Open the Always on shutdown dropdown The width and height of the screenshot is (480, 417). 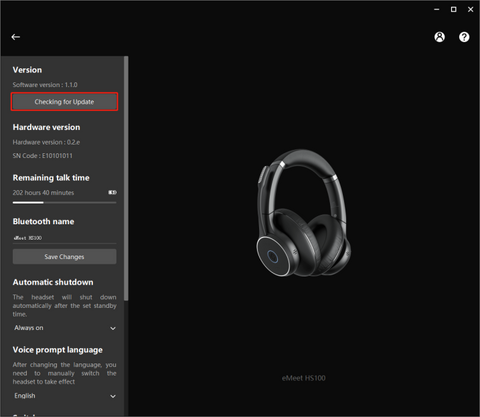[x=64, y=328]
